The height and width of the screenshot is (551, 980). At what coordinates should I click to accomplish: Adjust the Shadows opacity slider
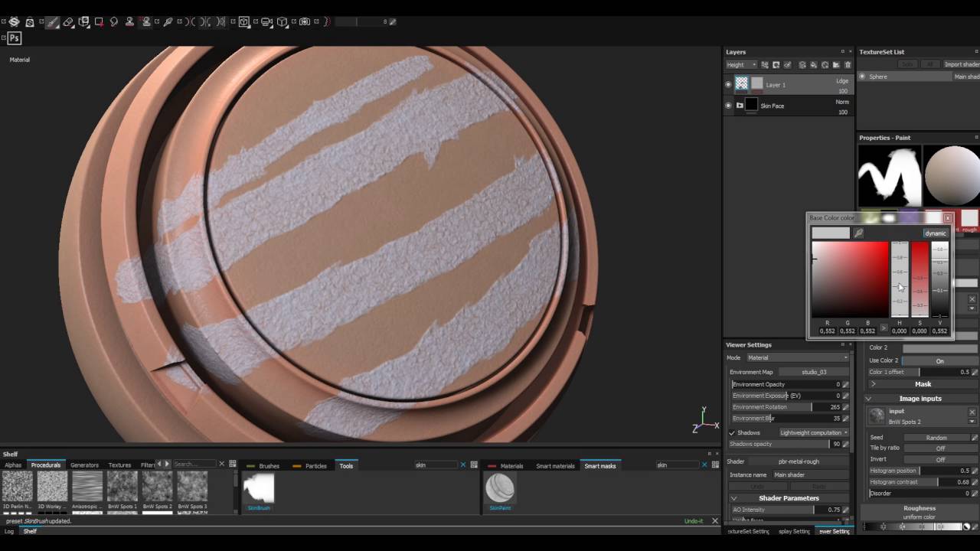[786, 444]
